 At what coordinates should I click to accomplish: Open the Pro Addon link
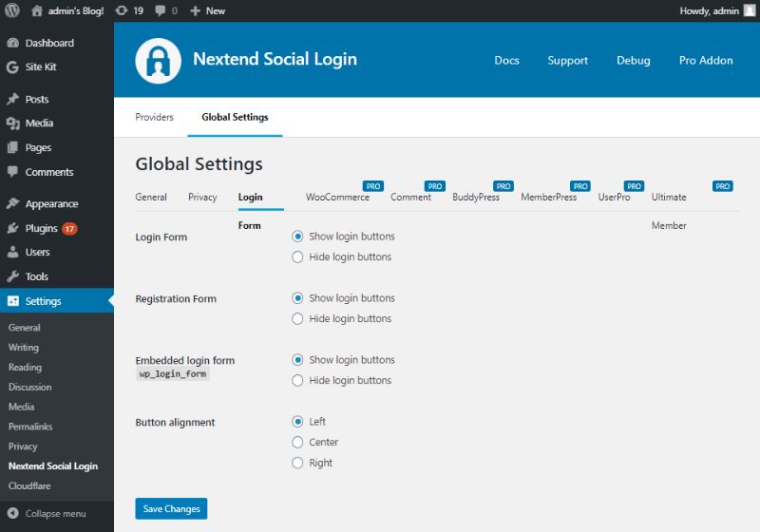(706, 61)
